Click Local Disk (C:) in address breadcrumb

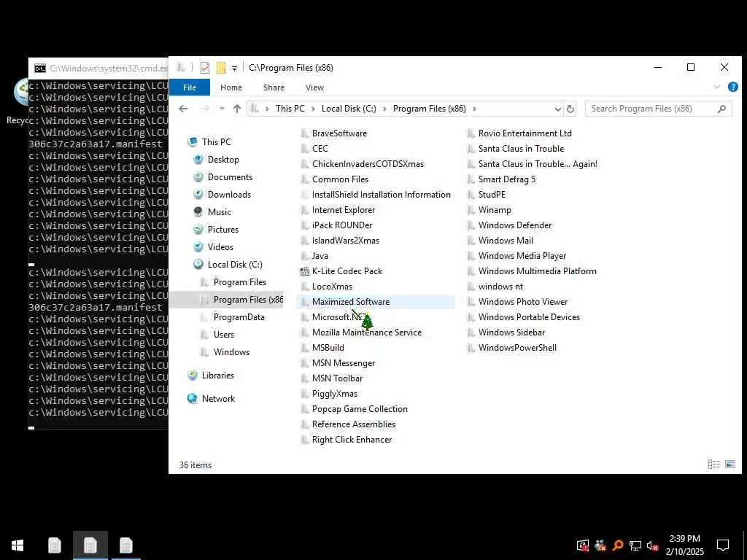349,109
